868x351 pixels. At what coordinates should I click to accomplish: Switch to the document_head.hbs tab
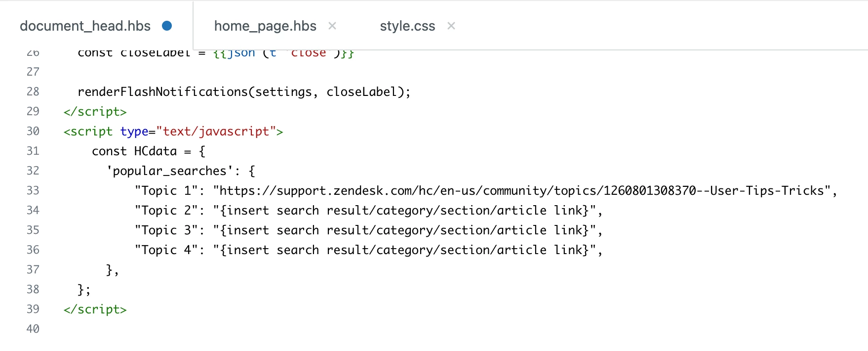85,26
